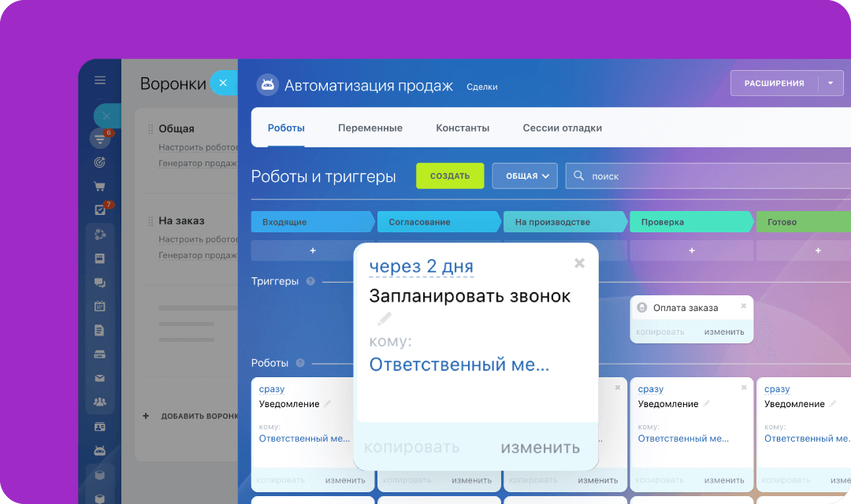Open the documents page sidebar icon
Image resolution: width=851 pixels, height=504 pixels.
99,331
